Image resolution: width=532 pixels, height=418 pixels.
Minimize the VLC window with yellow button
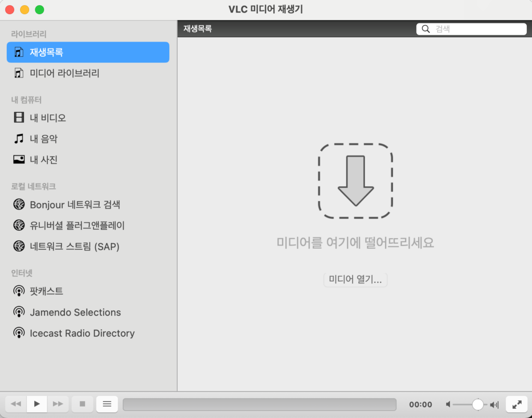(x=25, y=9)
